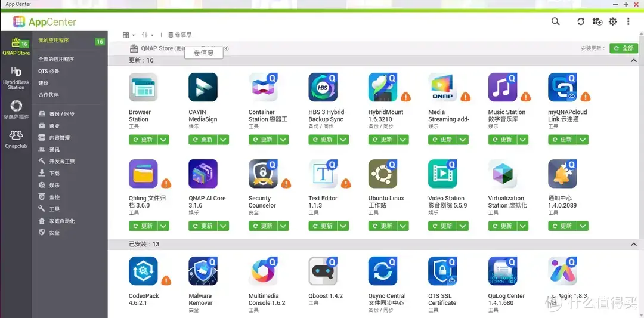
Task: Expand update options arrow for HybridMount
Action: click(403, 140)
